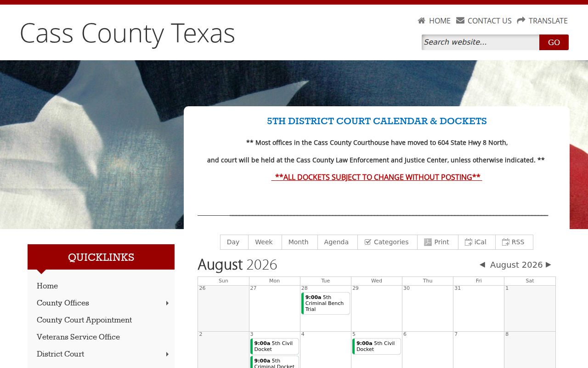Open County Offices quicklink

[x=63, y=303]
